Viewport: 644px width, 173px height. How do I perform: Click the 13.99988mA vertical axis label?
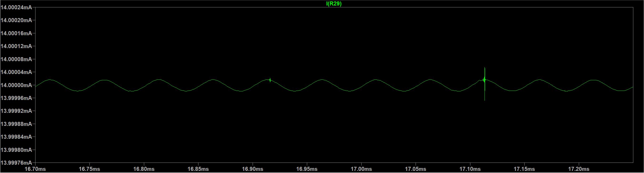click(16, 124)
